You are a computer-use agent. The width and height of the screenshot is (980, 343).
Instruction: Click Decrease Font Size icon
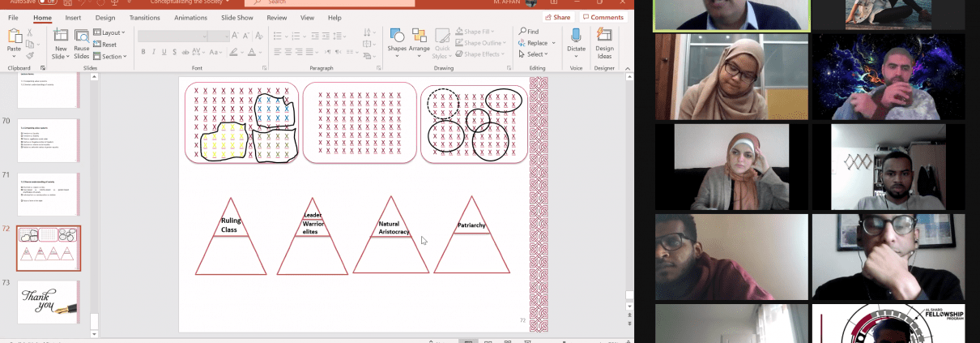(246, 36)
